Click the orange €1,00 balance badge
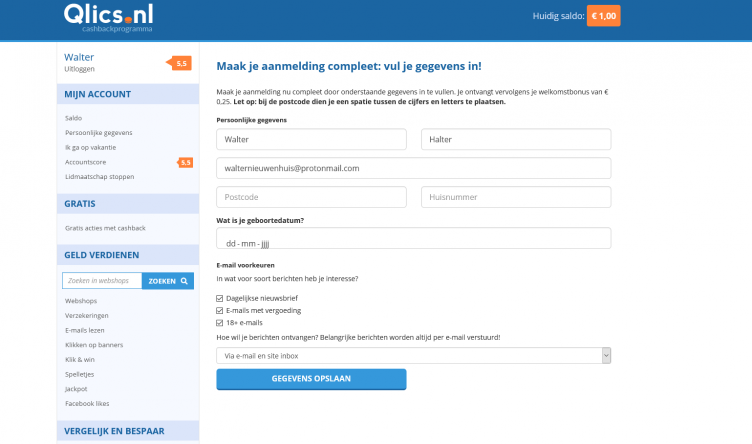752x444 pixels. coord(605,17)
